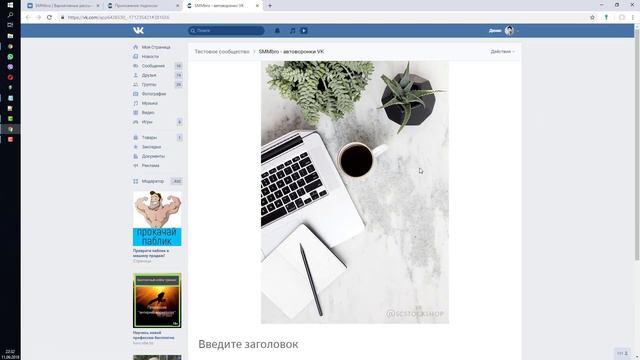Click the Реклама megaphone icon in sidebar

(136, 166)
